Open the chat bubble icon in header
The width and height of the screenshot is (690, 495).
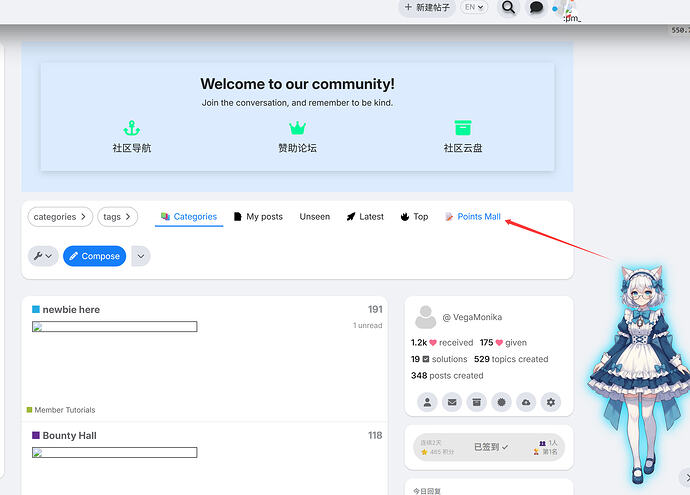(x=536, y=7)
